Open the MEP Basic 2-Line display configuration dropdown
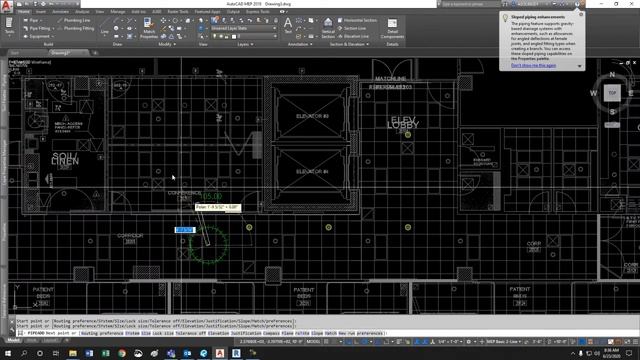This screenshot has height=360, width=640. click(504, 342)
